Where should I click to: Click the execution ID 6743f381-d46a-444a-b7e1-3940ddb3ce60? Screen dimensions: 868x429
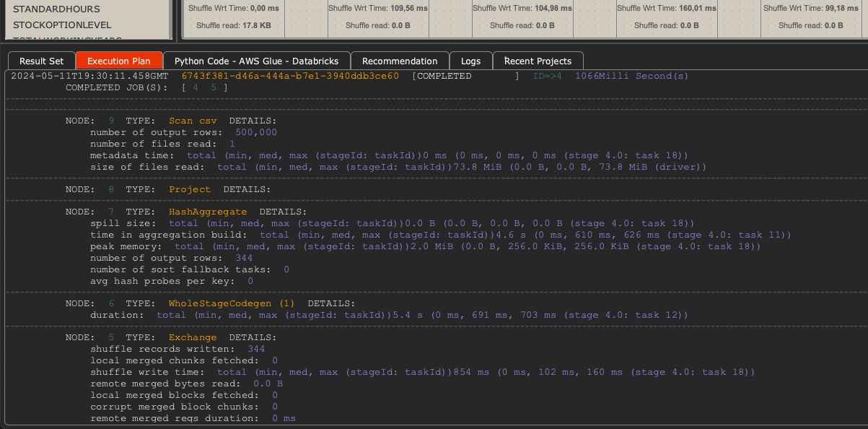(290, 76)
